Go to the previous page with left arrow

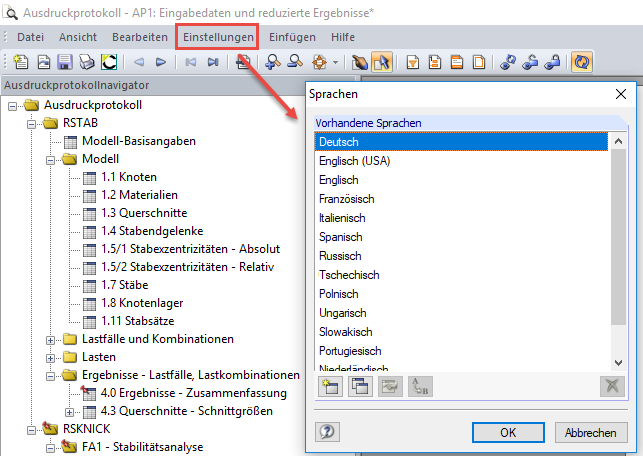139,62
